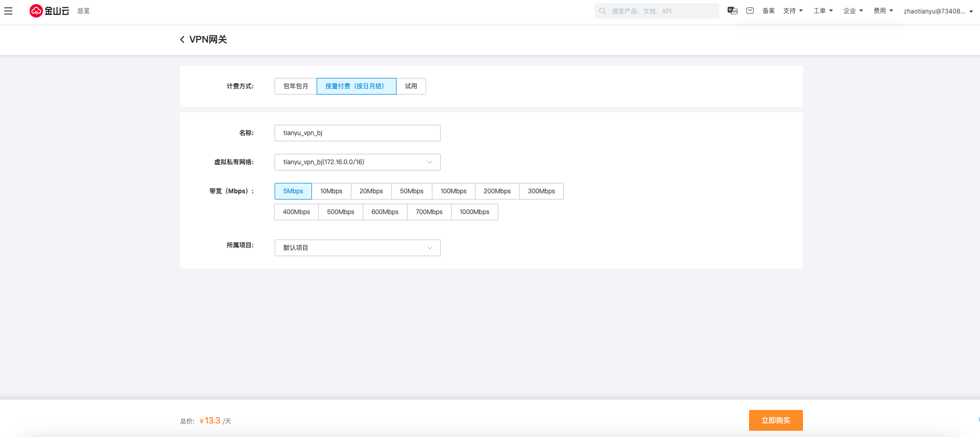Select 试用 billing option
Image resolution: width=980 pixels, height=437 pixels.
pos(411,86)
